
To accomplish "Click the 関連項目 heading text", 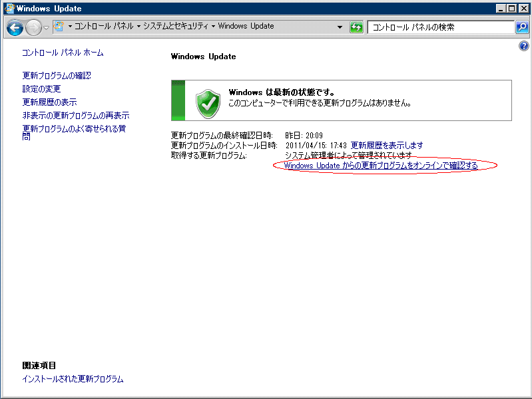I will click(x=39, y=366).
